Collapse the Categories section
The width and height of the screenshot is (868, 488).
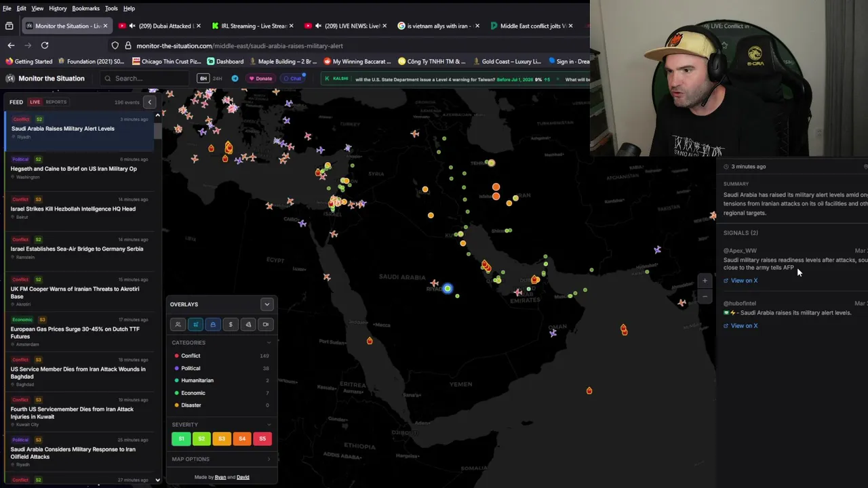tap(269, 343)
